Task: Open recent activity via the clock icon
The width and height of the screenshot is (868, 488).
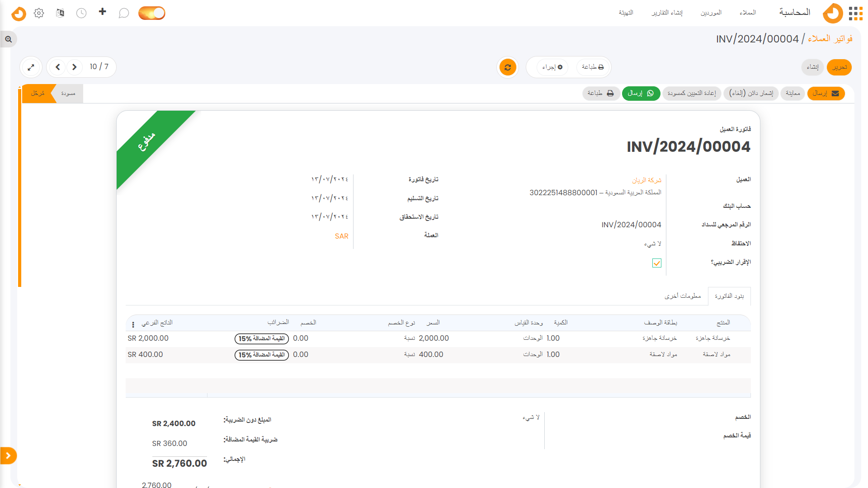Action: coord(81,13)
